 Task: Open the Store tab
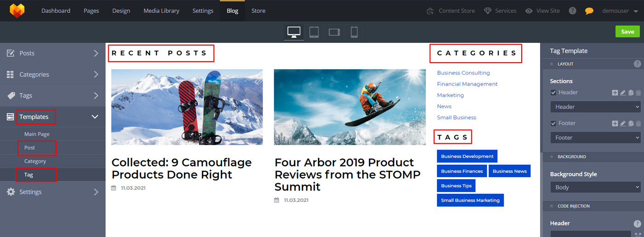[x=258, y=11]
